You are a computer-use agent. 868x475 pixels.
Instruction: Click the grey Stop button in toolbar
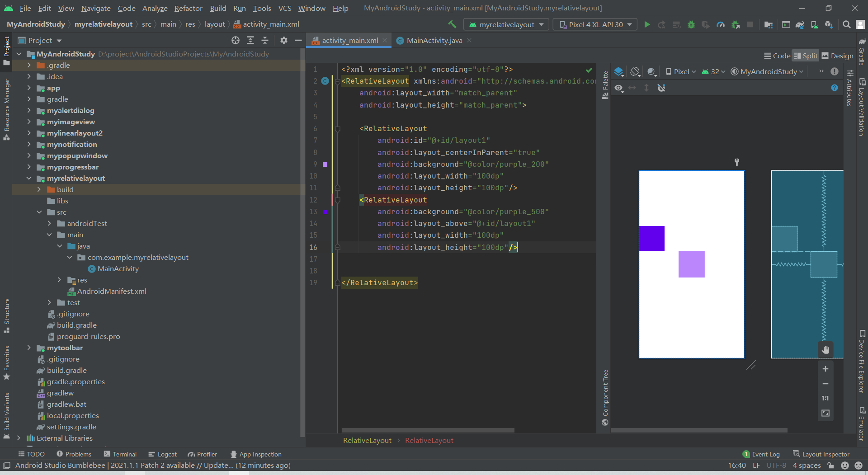tap(750, 24)
